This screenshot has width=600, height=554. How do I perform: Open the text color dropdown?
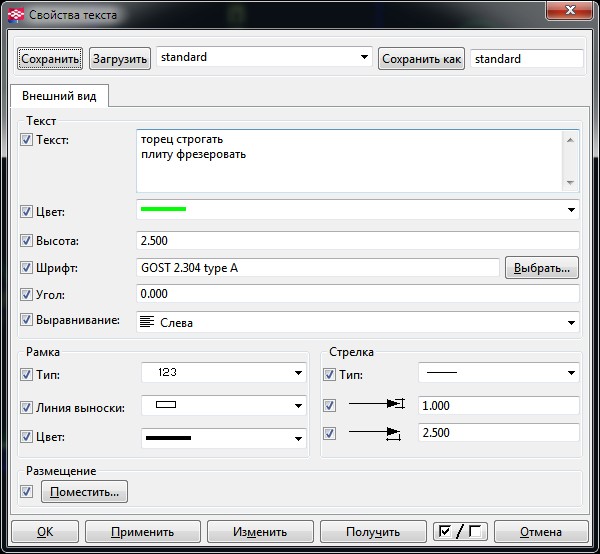(x=571, y=210)
